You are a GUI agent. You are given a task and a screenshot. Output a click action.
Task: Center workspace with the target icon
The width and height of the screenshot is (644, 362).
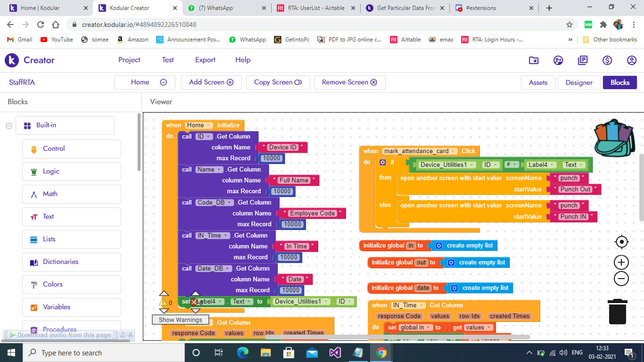(x=621, y=242)
